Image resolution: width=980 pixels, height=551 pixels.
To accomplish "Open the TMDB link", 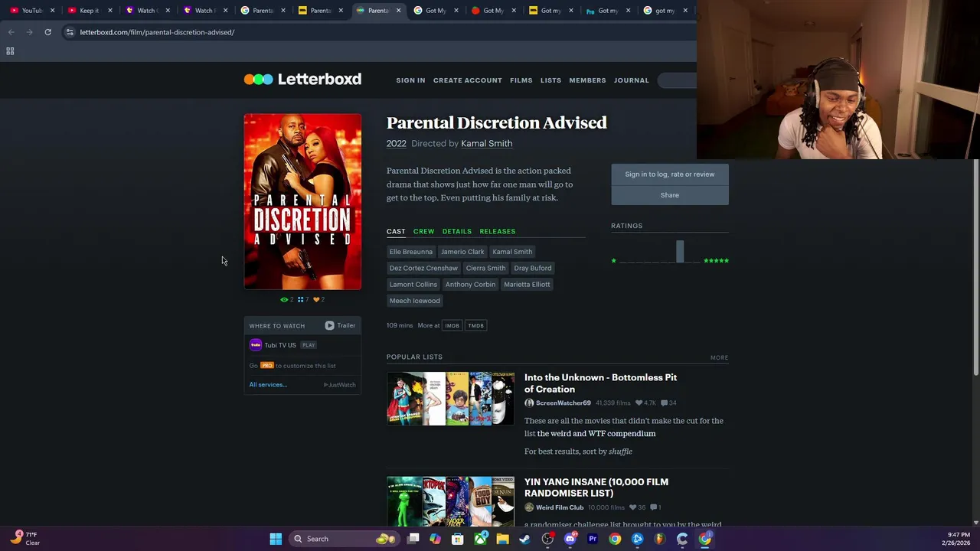I will 475,326.
